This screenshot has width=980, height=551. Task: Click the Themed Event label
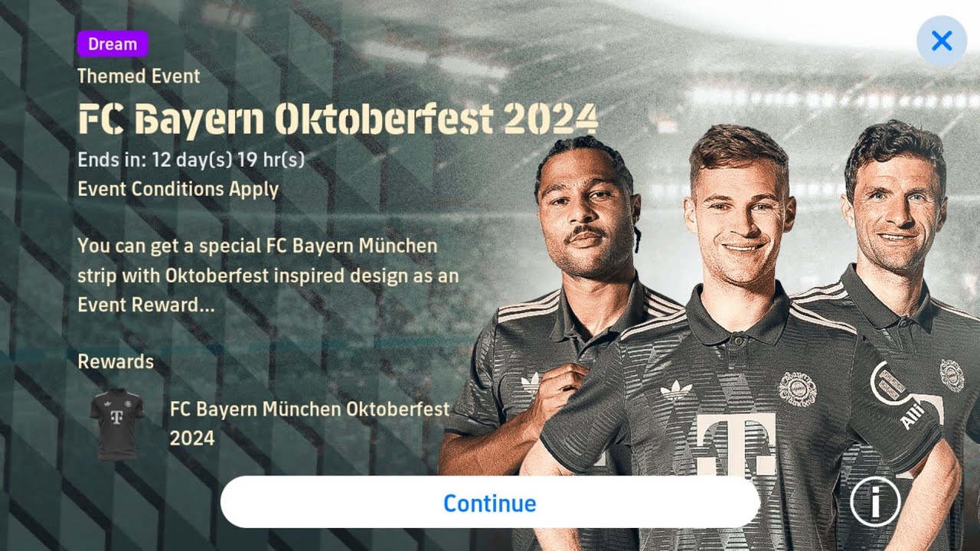click(x=139, y=76)
